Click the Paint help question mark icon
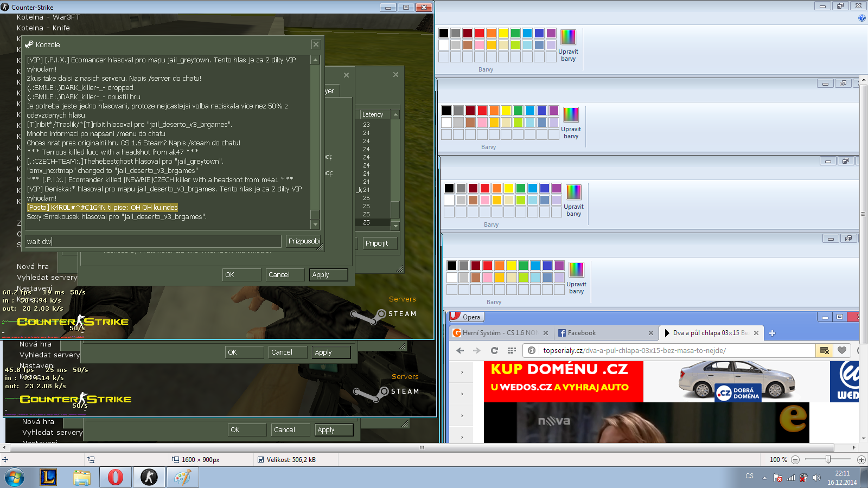Screen dimensions: 868x488 pos(861,18)
